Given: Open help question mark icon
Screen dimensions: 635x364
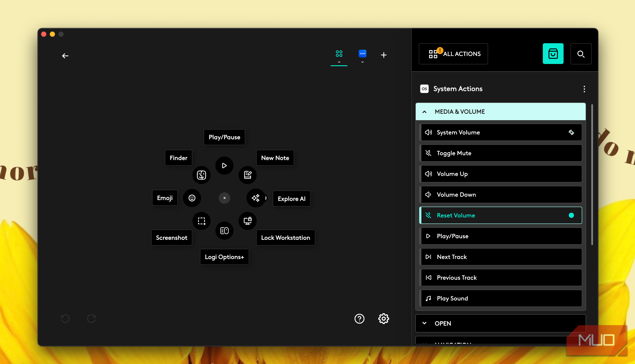Looking at the screenshot, I should (x=359, y=319).
